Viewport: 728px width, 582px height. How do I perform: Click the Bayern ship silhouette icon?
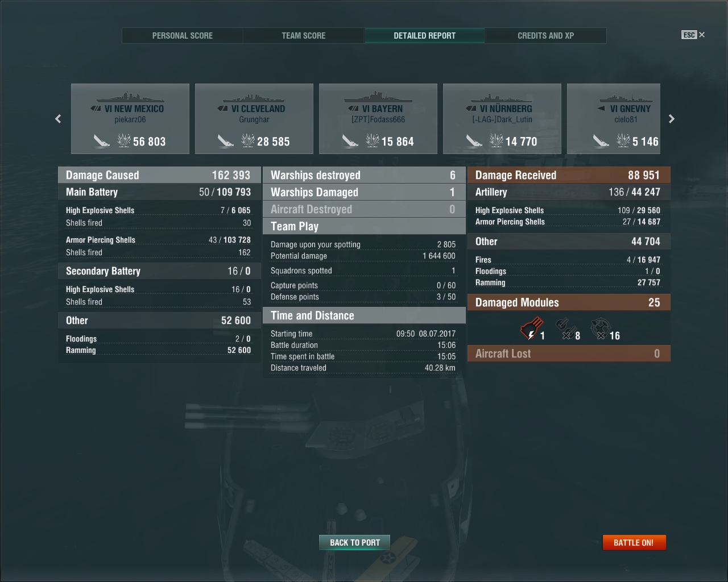tap(378, 96)
